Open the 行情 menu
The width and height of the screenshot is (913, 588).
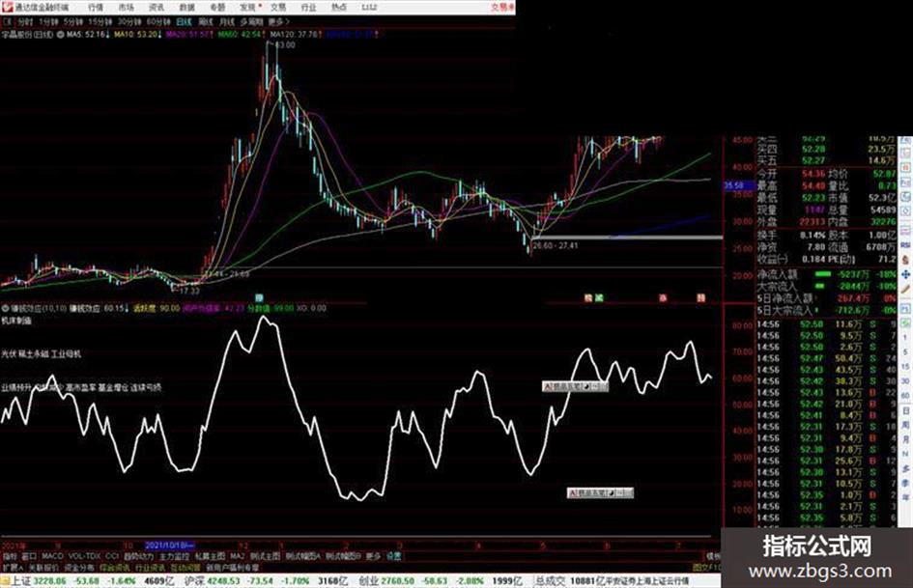(x=96, y=8)
